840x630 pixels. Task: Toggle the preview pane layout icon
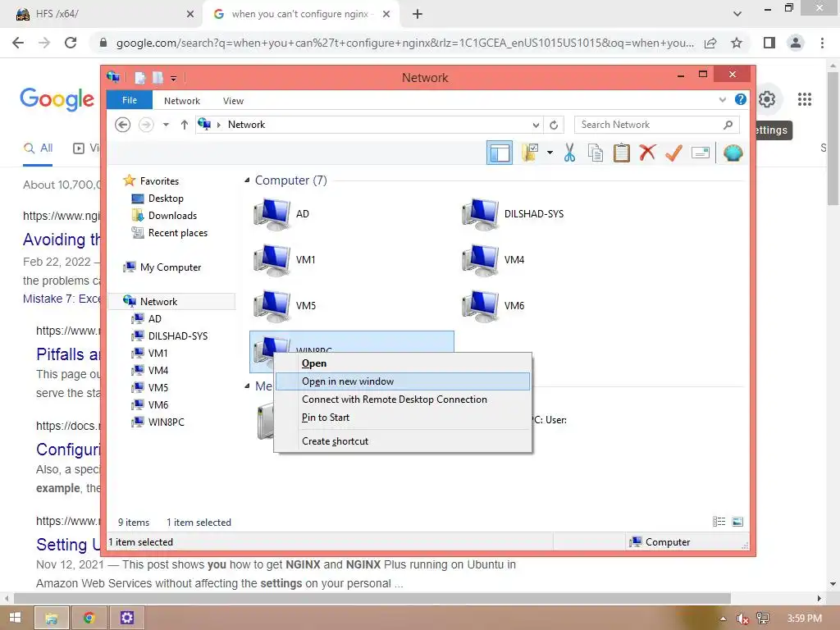click(x=500, y=153)
